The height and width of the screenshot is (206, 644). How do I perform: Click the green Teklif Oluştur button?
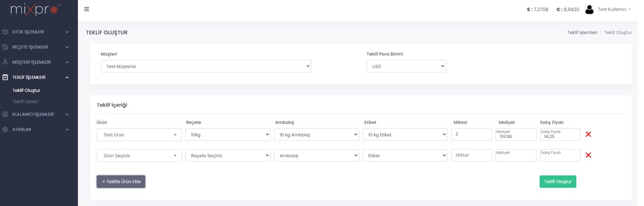(x=557, y=182)
